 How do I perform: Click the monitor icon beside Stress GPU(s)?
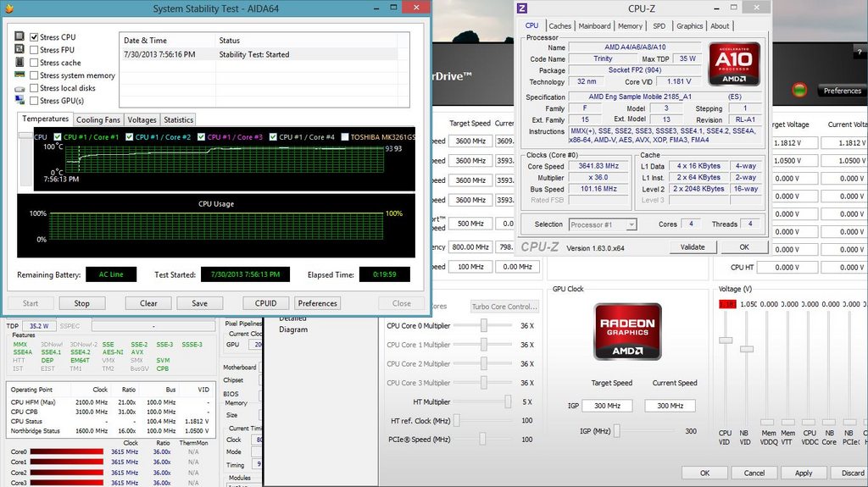tap(19, 101)
